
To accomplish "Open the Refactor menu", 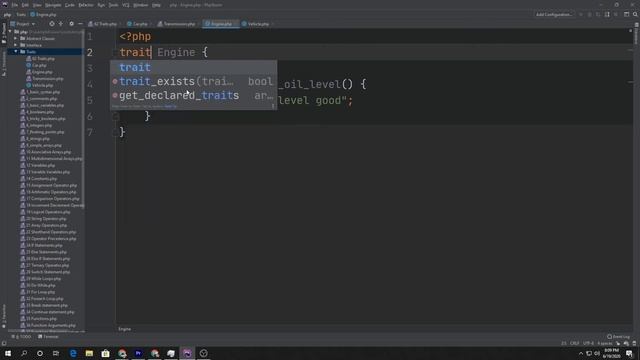I will (86, 5).
